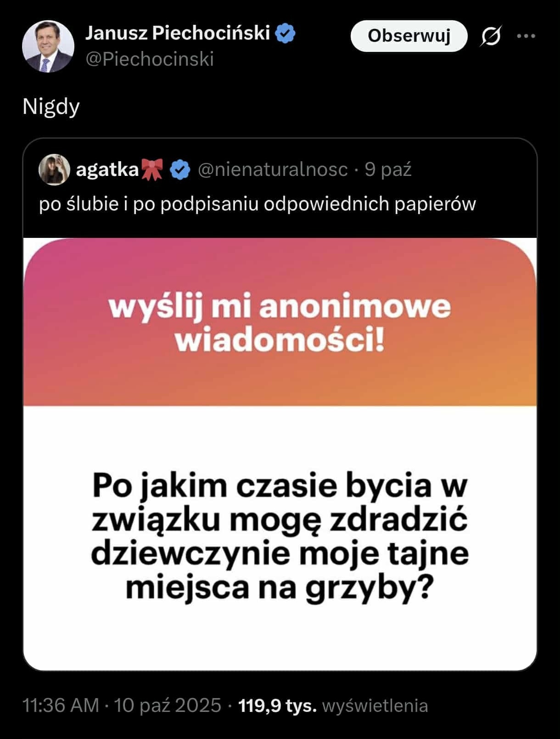Viewport: 560px width, 739px height.
Task: Open the @Piechocinski handle link
Action: click(x=150, y=59)
